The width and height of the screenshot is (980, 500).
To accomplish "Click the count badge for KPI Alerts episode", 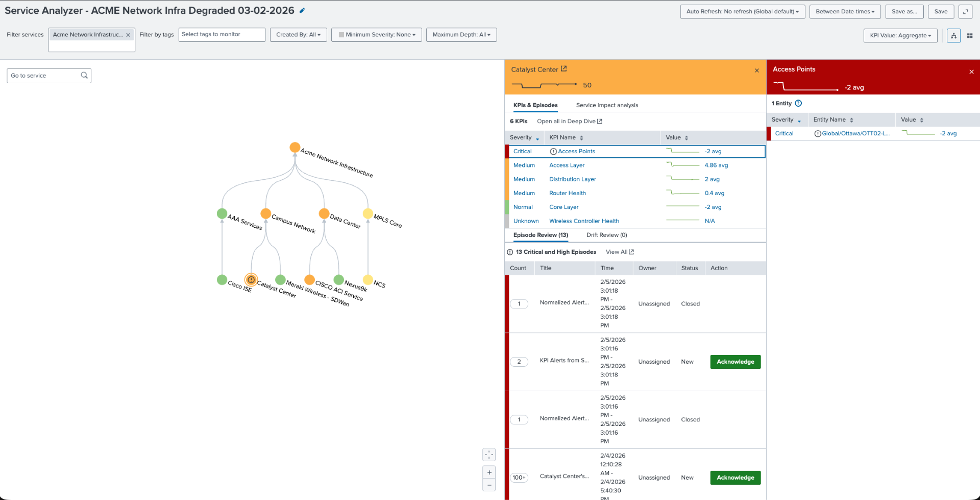I will click(x=519, y=362).
